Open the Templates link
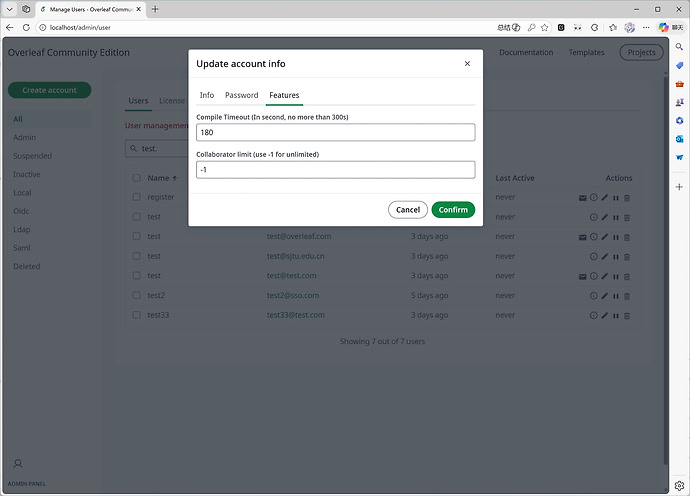690x496 pixels. point(587,52)
